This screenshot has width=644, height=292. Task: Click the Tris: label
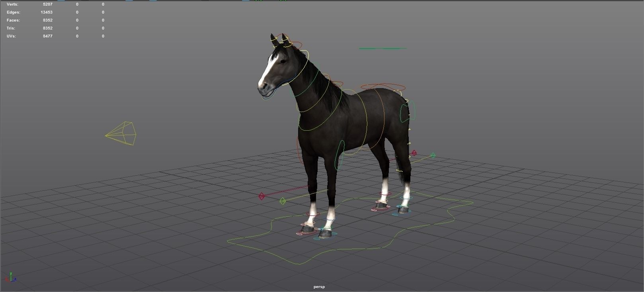(x=11, y=28)
